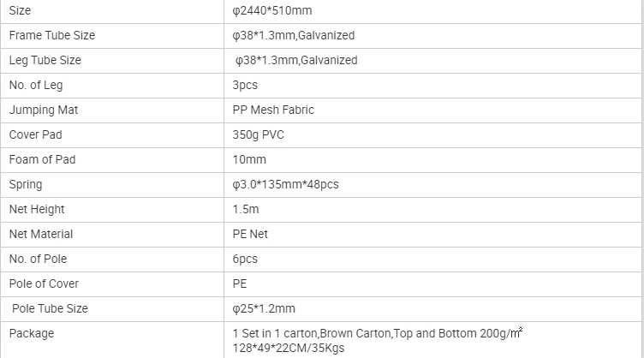Select the 3pcs leg count value
The height and width of the screenshot is (358, 644).
pyautogui.click(x=245, y=85)
